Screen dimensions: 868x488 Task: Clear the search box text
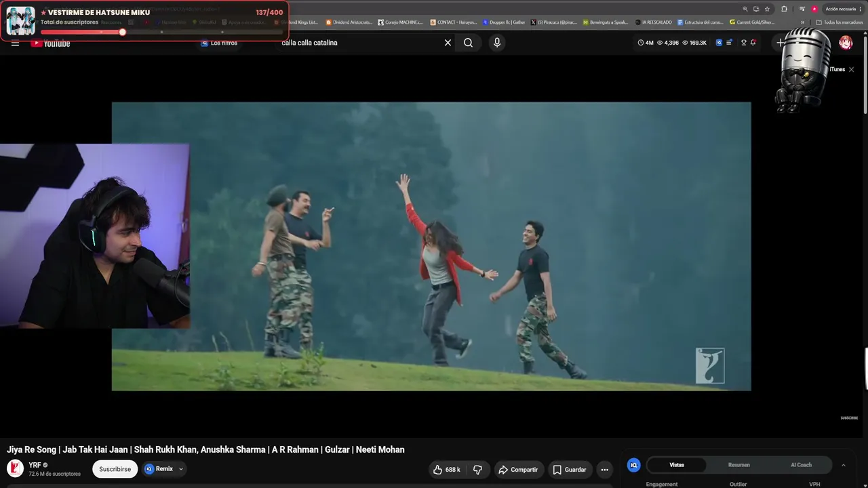[448, 43]
